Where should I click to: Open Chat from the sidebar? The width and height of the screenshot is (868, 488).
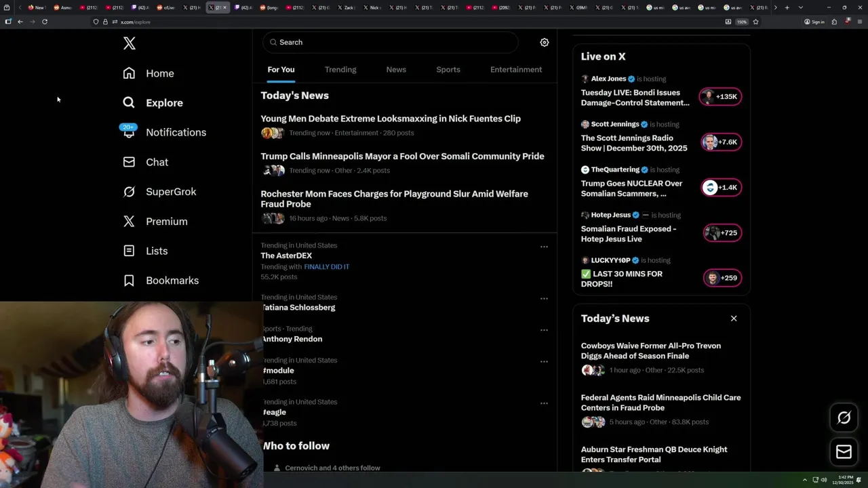point(146,162)
